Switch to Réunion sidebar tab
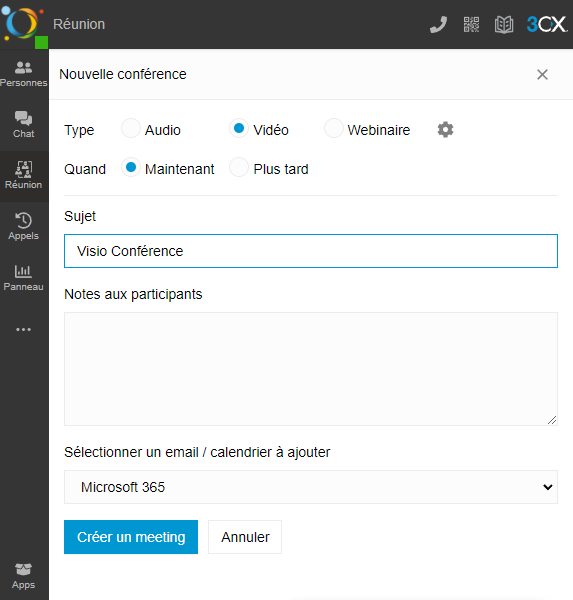573x600 pixels. coord(24,176)
